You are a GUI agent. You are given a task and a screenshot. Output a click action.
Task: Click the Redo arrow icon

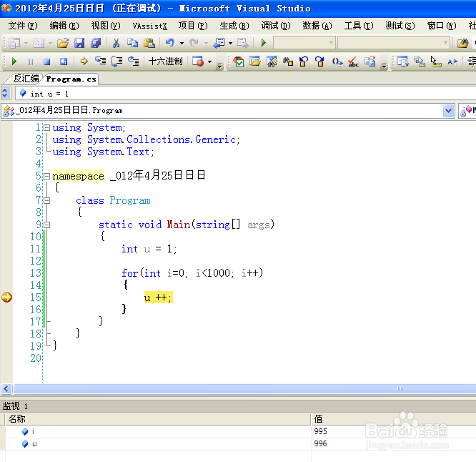(194, 43)
